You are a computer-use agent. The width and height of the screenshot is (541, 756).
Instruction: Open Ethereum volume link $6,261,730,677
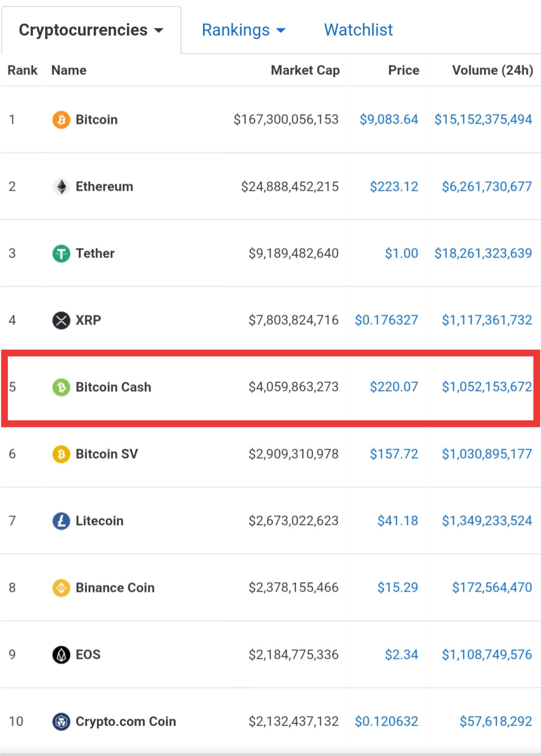(x=487, y=187)
